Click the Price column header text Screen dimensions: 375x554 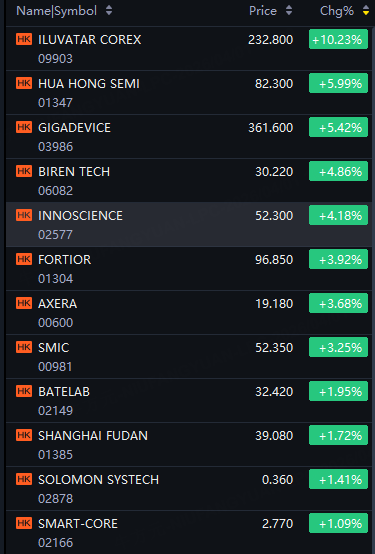coord(263,11)
